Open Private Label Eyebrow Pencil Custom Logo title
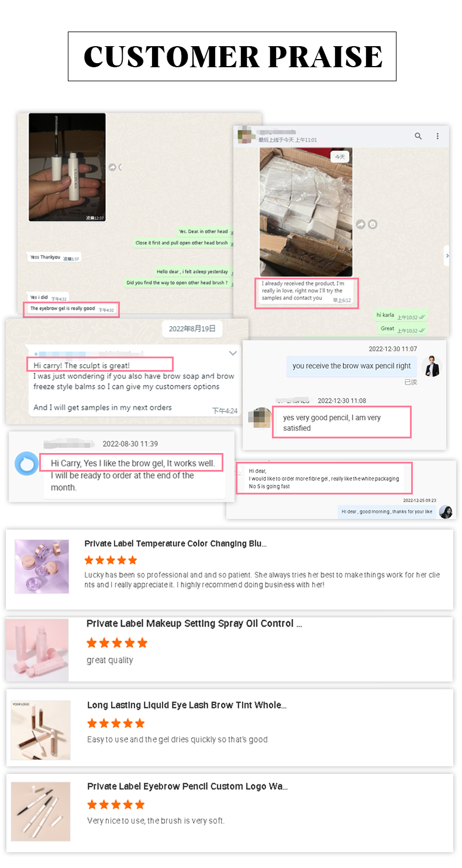 tap(187, 787)
